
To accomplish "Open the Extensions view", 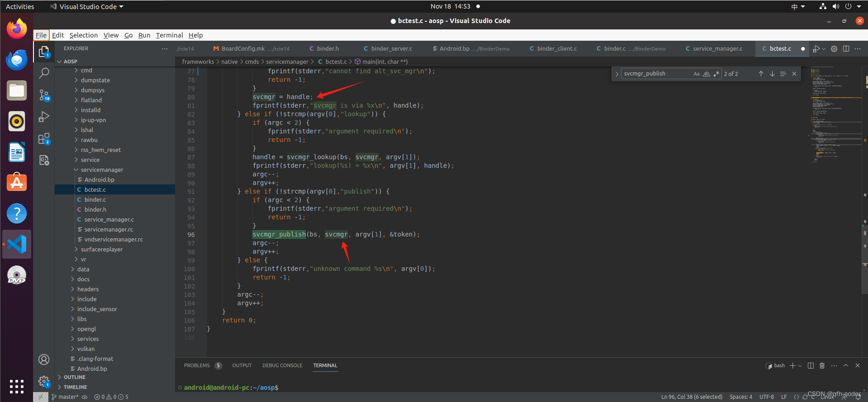I will point(44,139).
